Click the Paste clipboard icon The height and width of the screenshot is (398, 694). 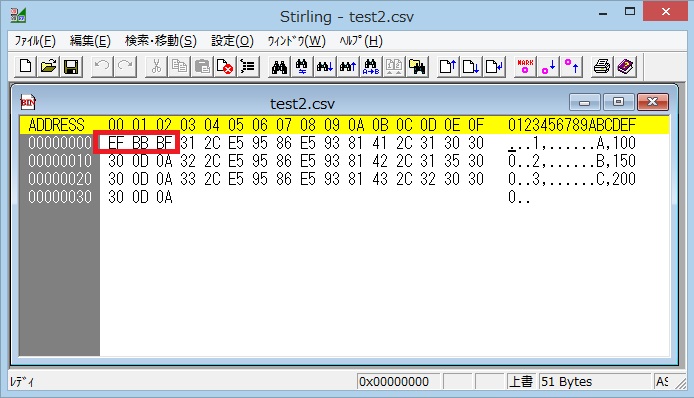[x=202, y=67]
